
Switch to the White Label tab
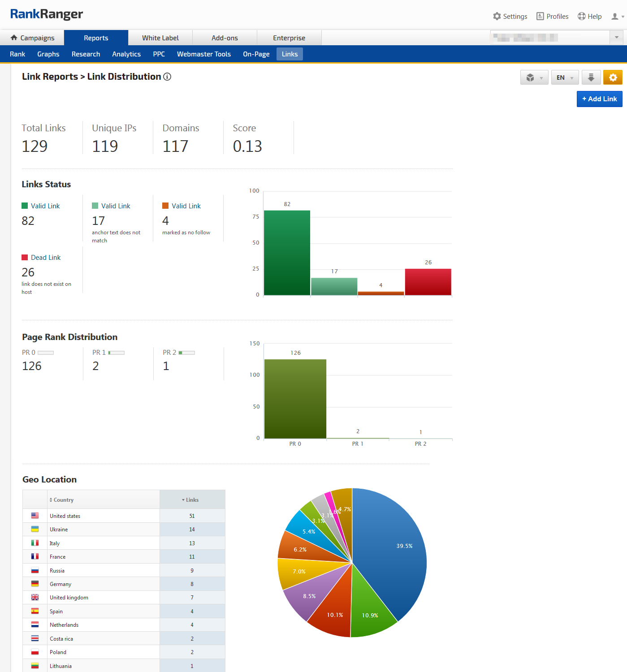click(160, 38)
